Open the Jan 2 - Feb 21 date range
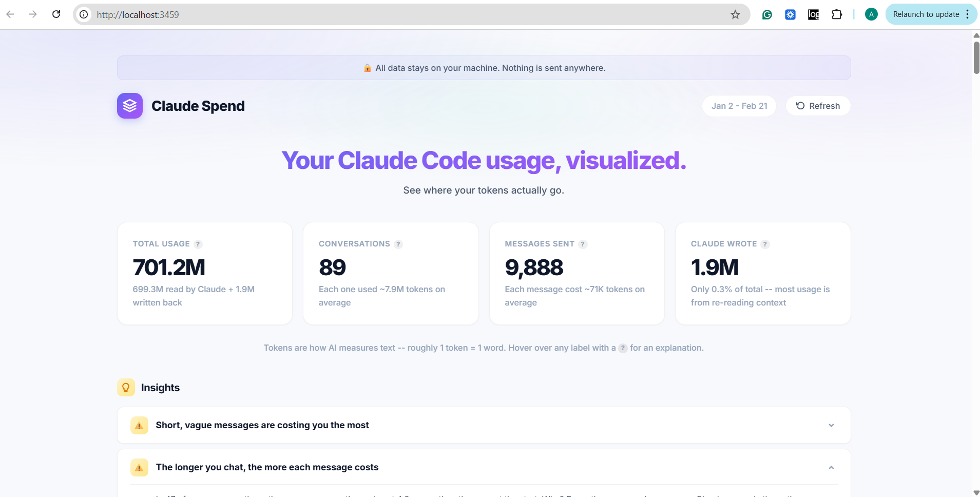This screenshot has width=980, height=497. [739, 106]
